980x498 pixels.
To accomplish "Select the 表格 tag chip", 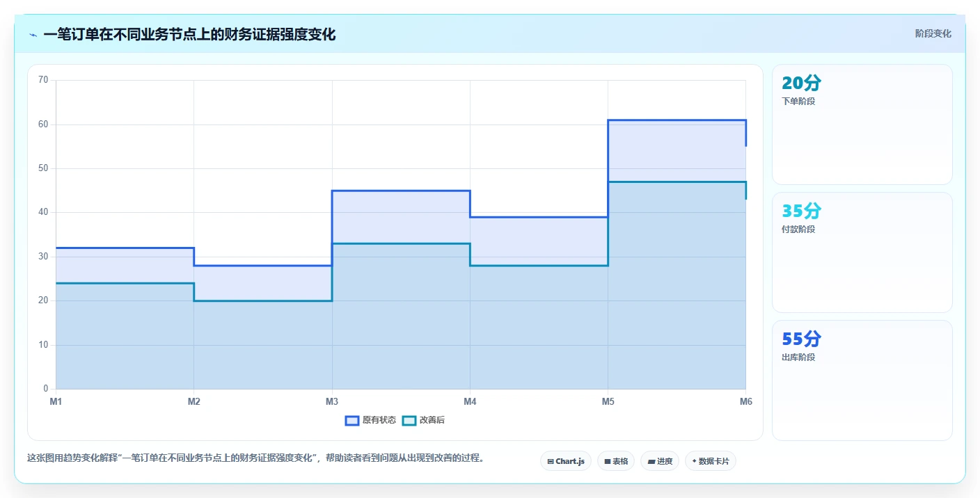I will click(x=616, y=461).
